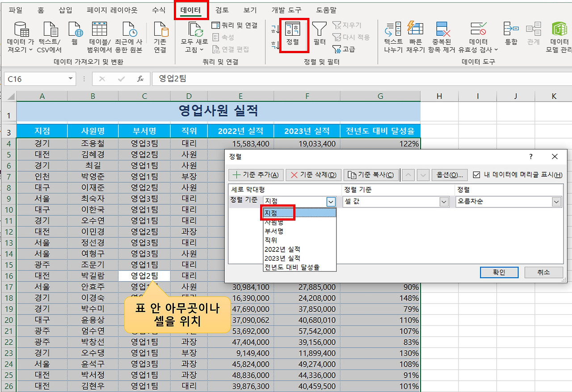Switch to the 수식 ribbon tab
572x392 pixels.
tap(159, 9)
